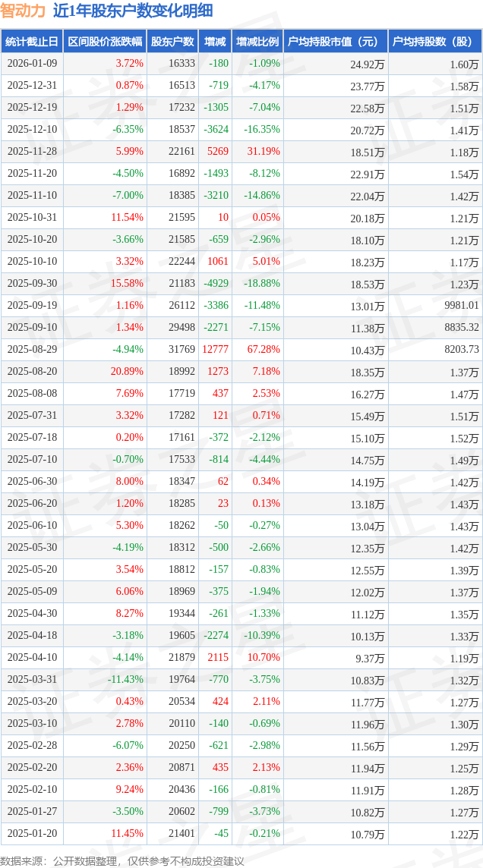Select the 2025-11-28 date row
The height and width of the screenshot is (868, 483).
(x=32, y=152)
